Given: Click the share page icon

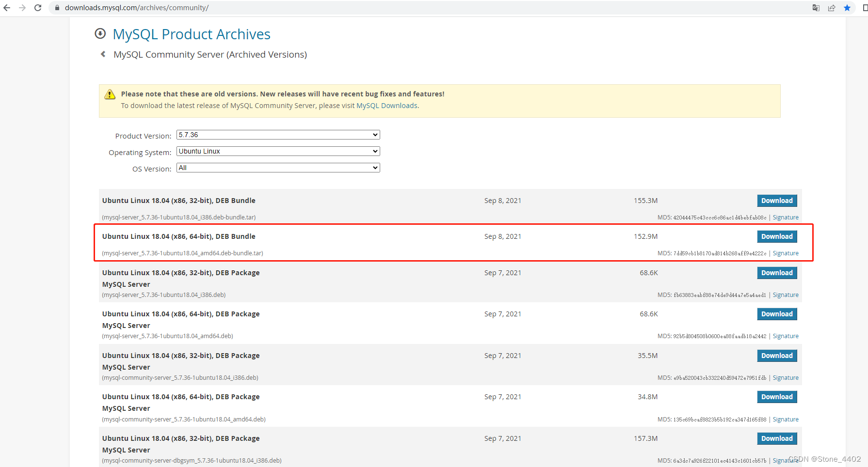Looking at the screenshot, I should tap(832, 8).
